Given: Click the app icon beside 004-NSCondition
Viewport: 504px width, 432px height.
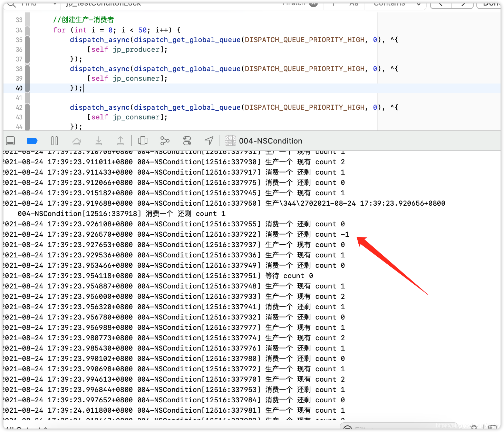Looking at the screenshot, I should click(x=231, y=141).
